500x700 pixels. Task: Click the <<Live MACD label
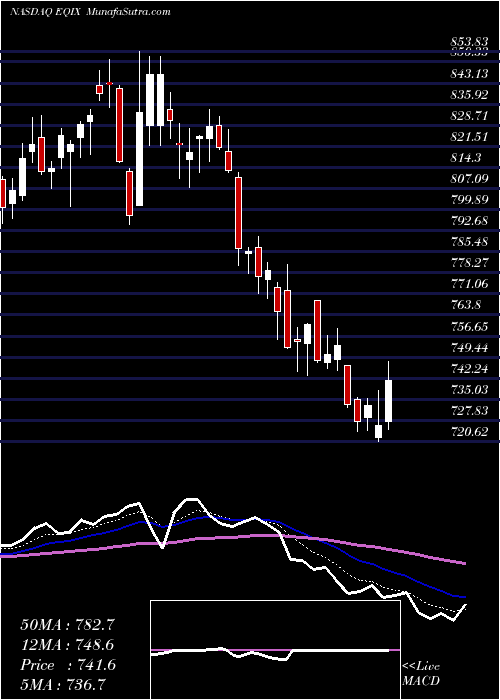coord(421,673)
